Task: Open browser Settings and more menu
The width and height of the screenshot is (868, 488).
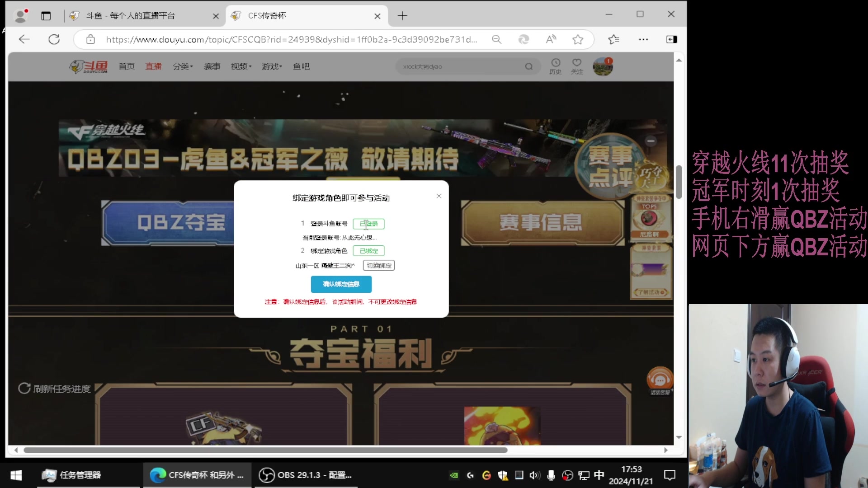Action: point(643,39)
